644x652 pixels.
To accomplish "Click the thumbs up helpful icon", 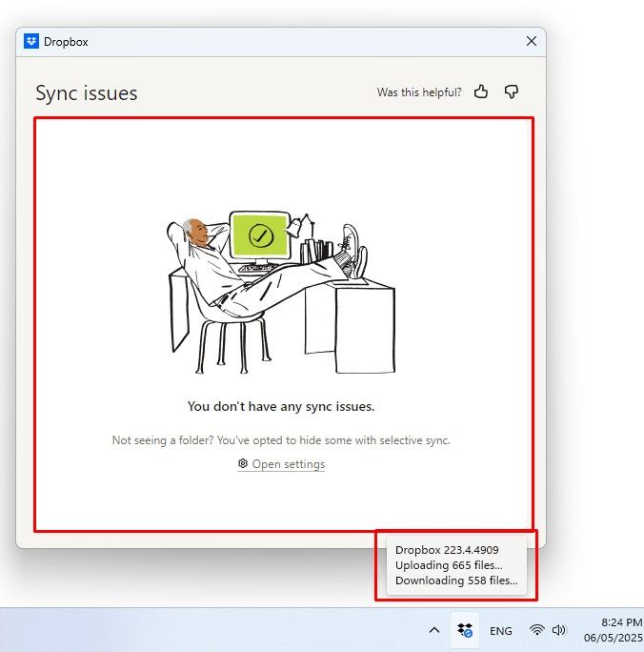I will click(481, 92).
